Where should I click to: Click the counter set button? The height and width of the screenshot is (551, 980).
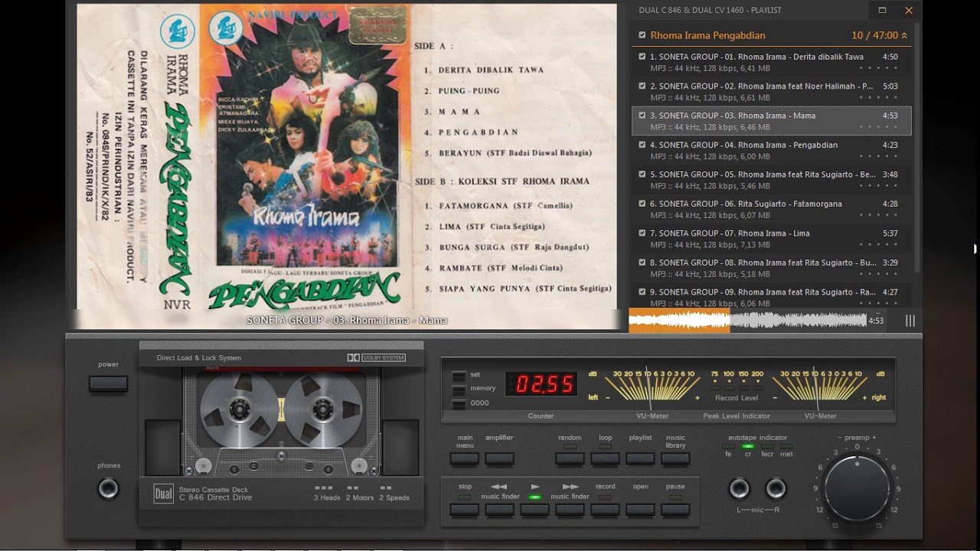pyautogui.click(x=459, y=375)
